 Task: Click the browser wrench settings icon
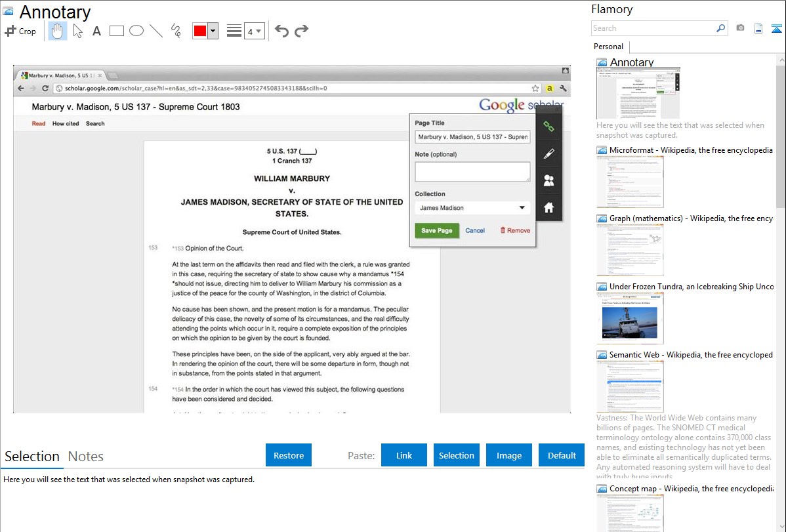click(564, 89)
